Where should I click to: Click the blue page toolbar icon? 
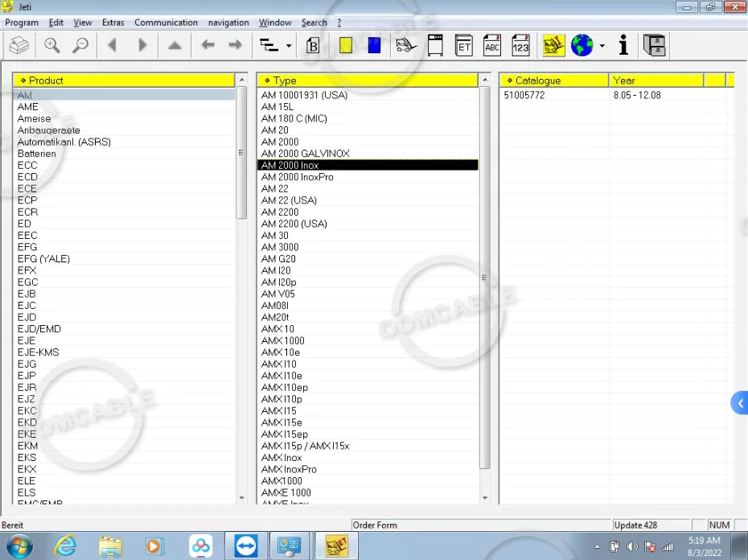click(374, 46)
